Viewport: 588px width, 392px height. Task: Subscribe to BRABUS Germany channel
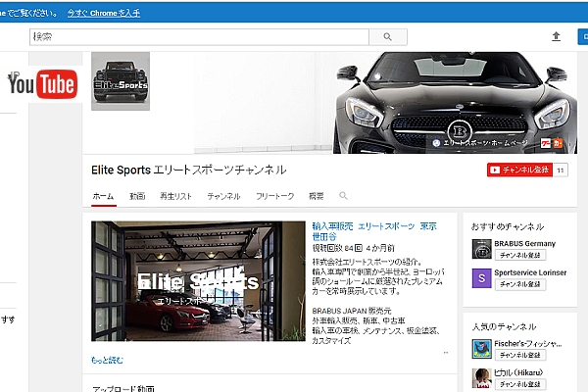point(520,255)
